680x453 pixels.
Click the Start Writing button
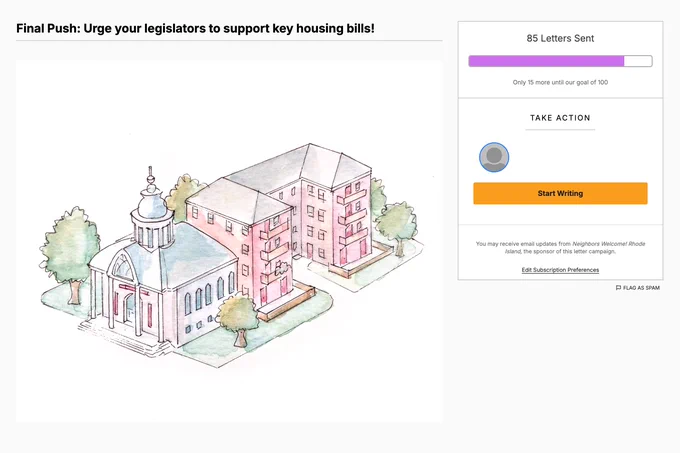(x=560, y=193)
